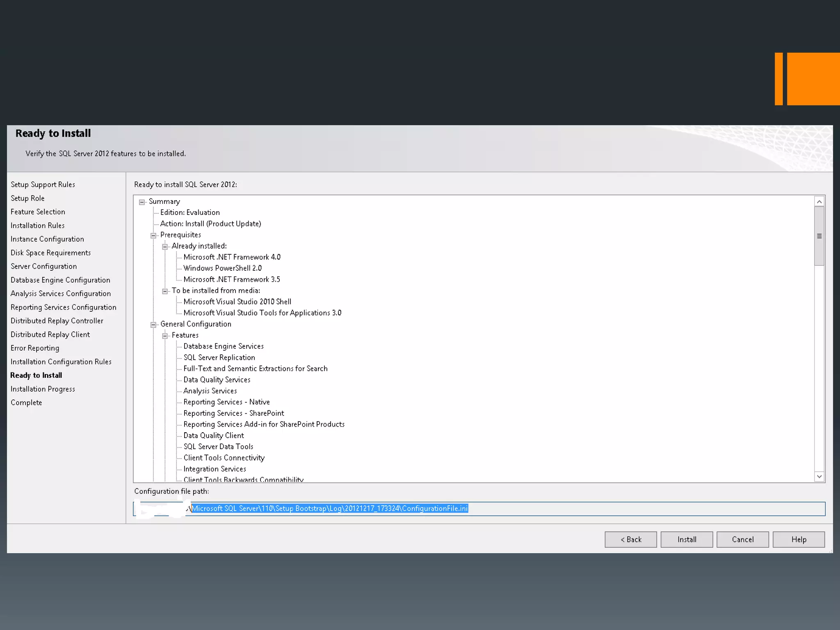Select Microsoft Visual Studio 2010 Shell item
Image resolution: width=840 pixels, height=630 pixels.
coord(237,301)
